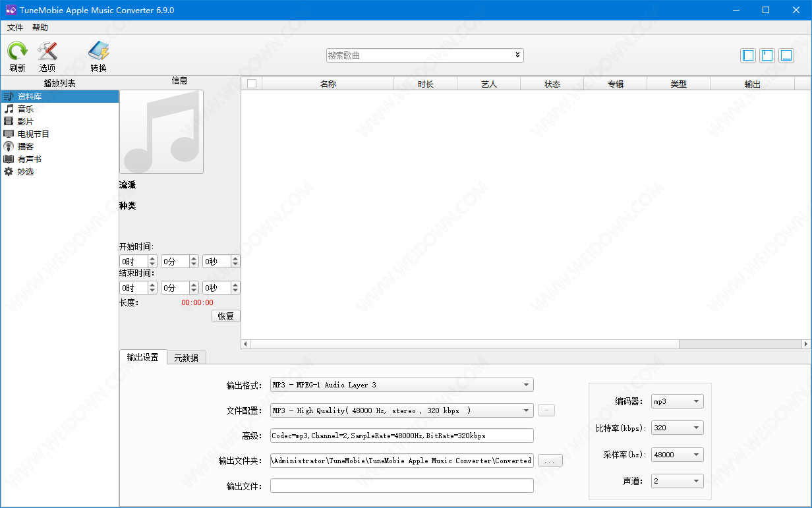This screenshot has width=812, height=508.
Task: Switch to the first panel layout icon
Action: pyautogui.click(x=748, y=55)
